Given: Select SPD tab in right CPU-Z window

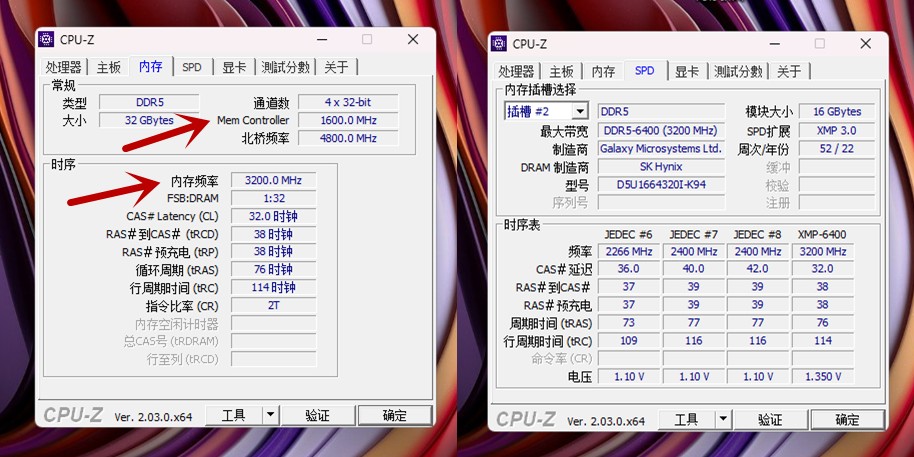Looking at the screenshot, I should click(644, 70).
